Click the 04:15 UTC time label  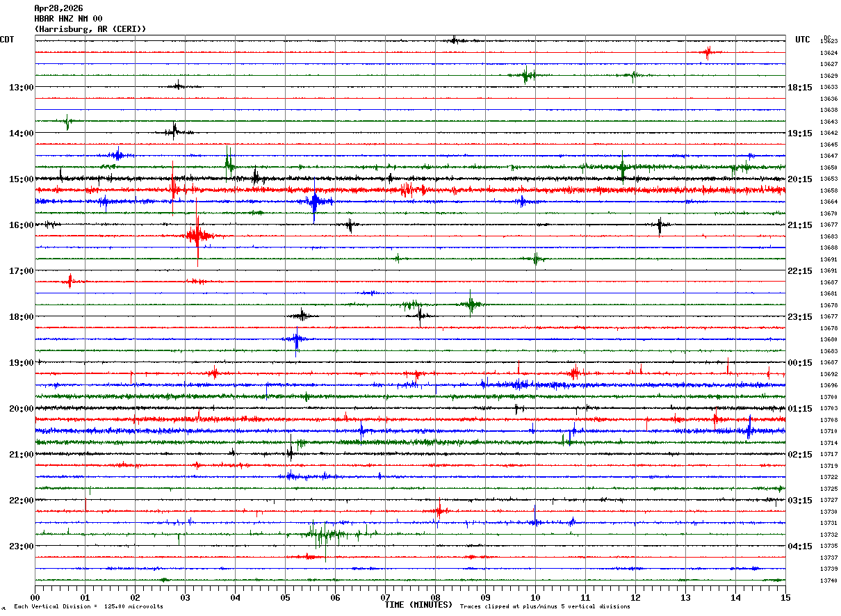pyautogui.click(x=800, y=546)
